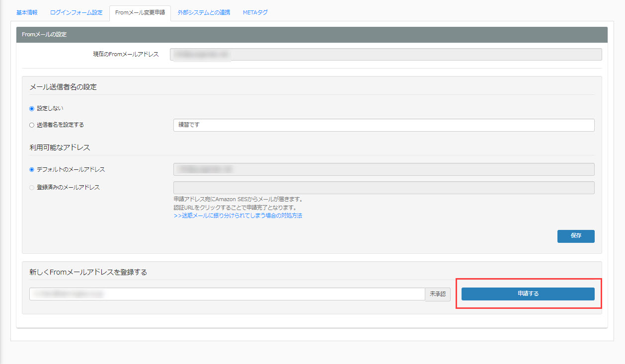
Task: Click the default mail address field
Action: click(384, 169)
